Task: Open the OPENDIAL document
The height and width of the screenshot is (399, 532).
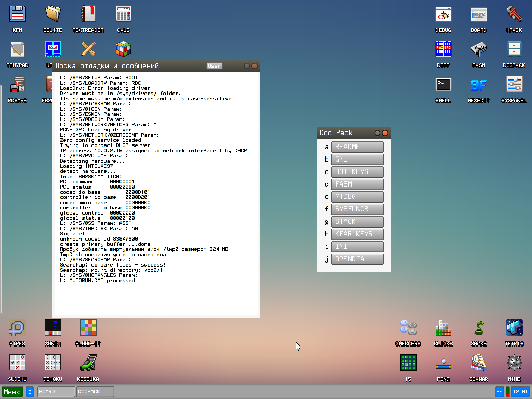Action: click(357, 259)
